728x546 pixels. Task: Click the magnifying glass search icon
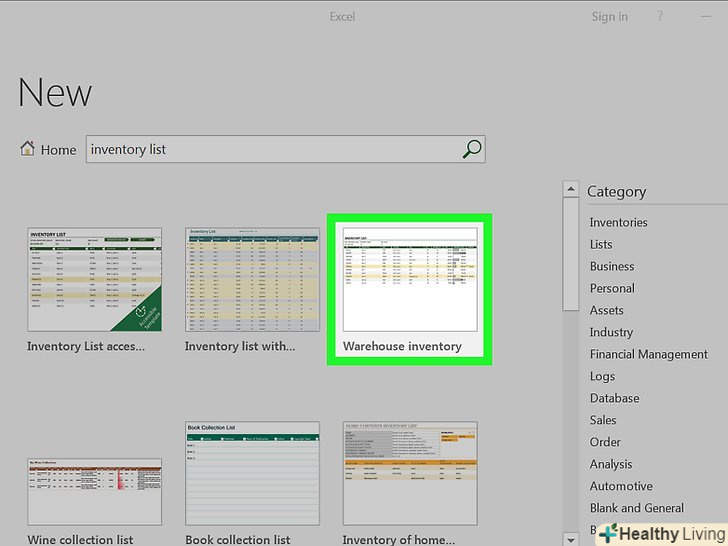pos(472,149)
